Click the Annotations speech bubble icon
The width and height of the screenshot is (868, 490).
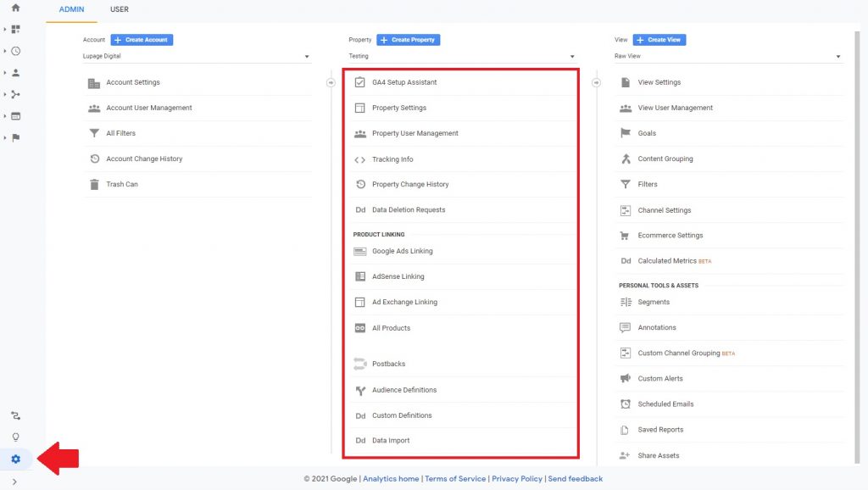click(x=625, y=327)
